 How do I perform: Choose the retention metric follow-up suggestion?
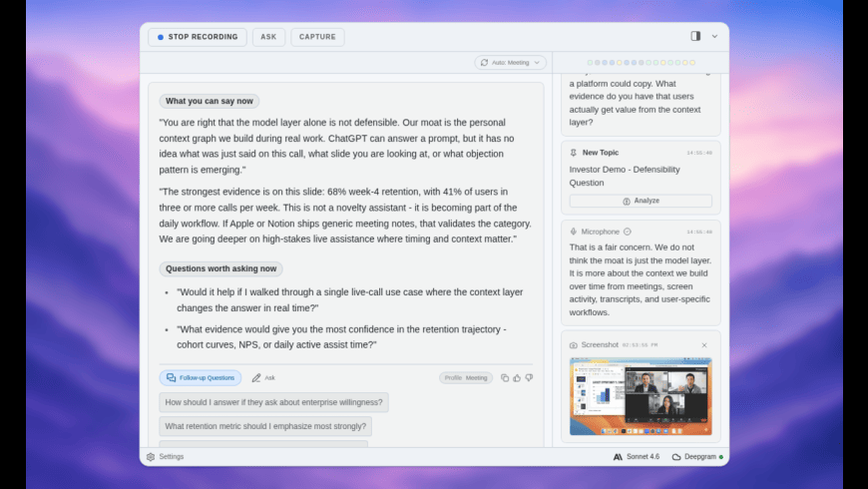[x=265, y=426]
